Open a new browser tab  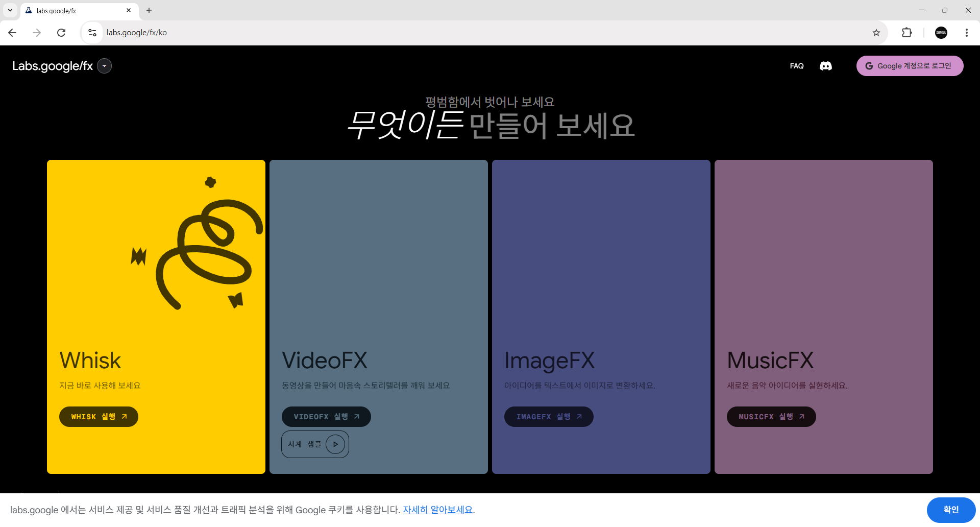(149, 10)
